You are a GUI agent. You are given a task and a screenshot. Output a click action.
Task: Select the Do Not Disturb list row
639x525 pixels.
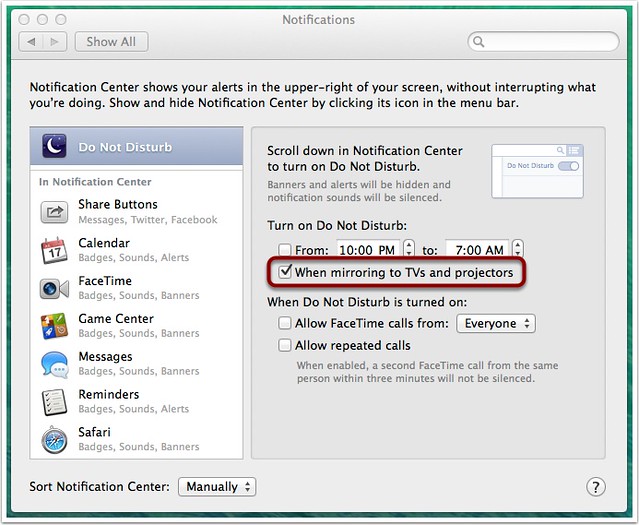pos(137,146)
